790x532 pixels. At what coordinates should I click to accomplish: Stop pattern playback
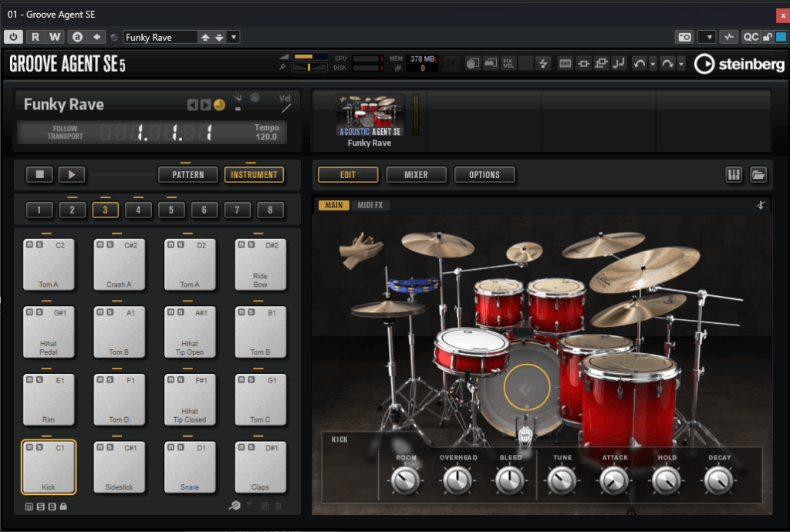40,175
